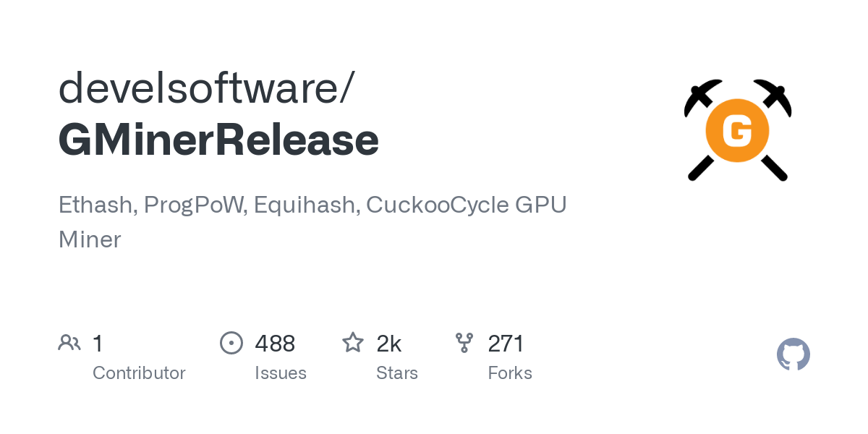Click the 488 issues count
The image size is (868, 434).
pos(275,343)
